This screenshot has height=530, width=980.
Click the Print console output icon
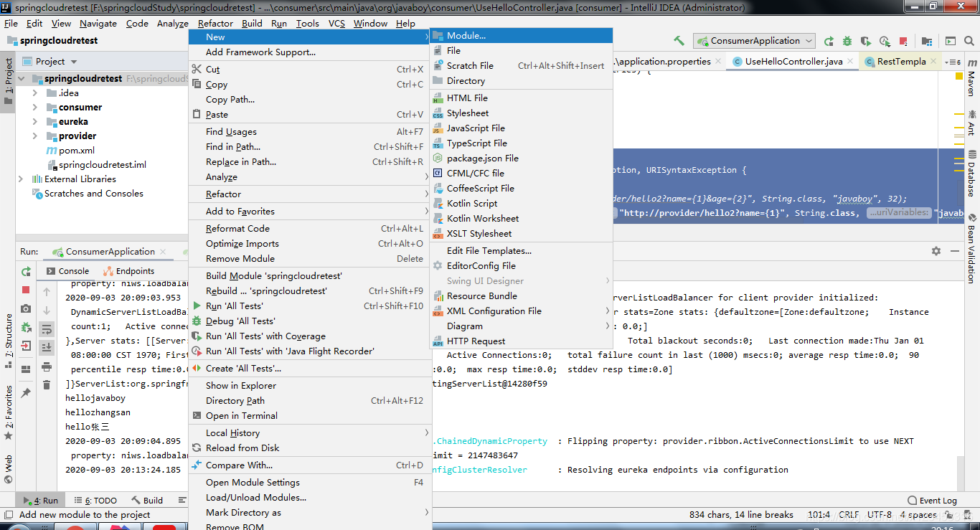[47, 366]
